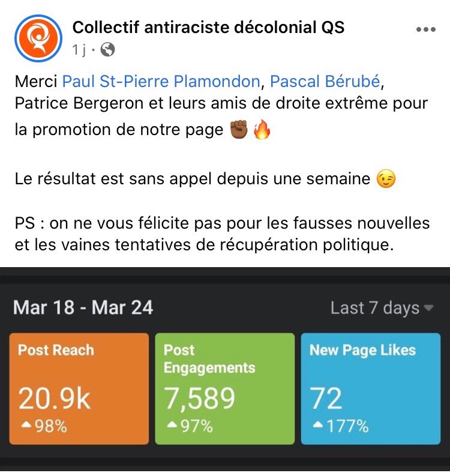Image resolution: width=450 pixels, height=476 pixels.
Task: Click the Collectif antiraciste page avatar logo
Action: pos(37,38)
